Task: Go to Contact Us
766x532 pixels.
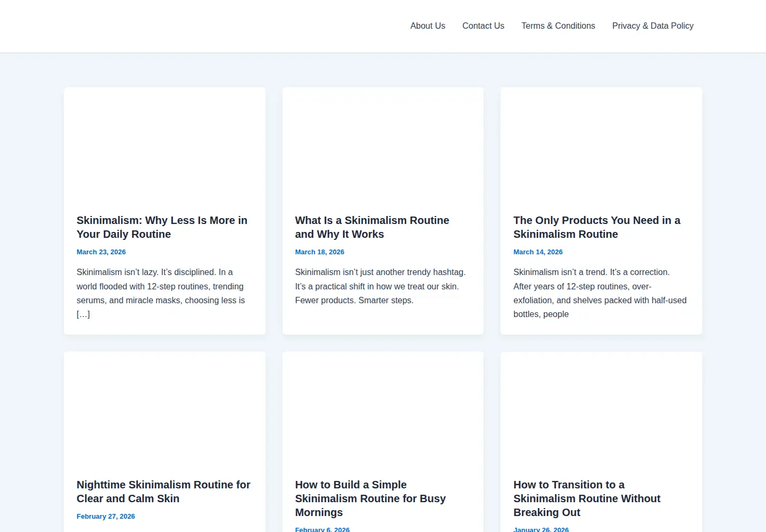Action: [x=483, y=26]
